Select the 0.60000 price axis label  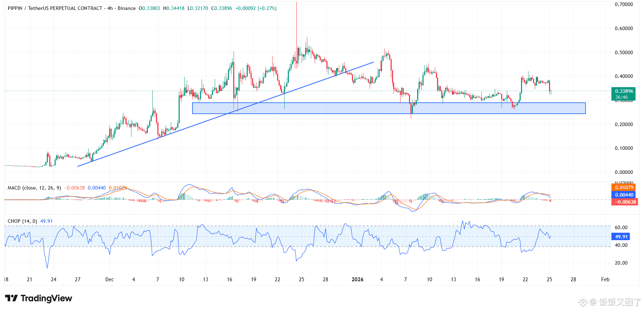(624, 28)
